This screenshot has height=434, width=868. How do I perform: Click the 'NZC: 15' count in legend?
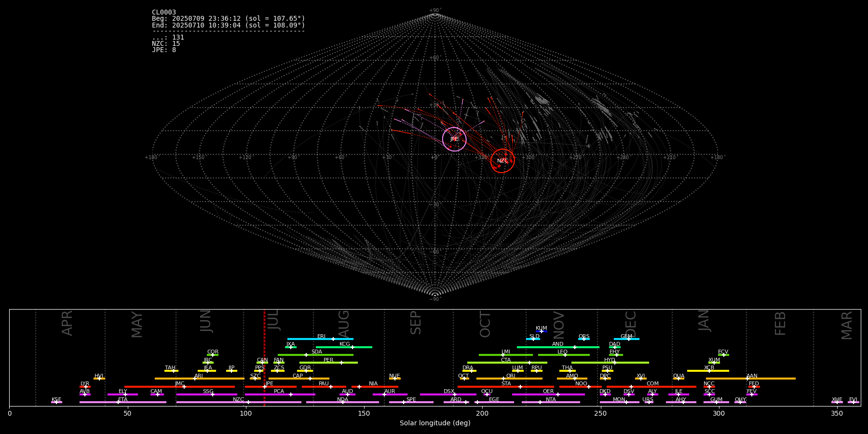(x=166, y=44)
